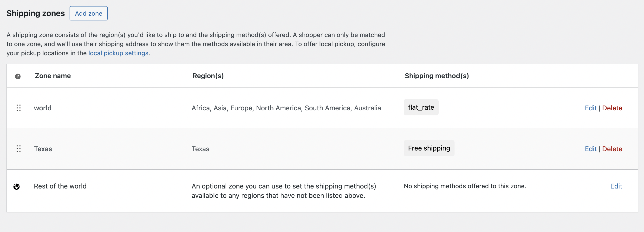Click the globe icon for Rest of the world
Image resolution: width=644 pixels, height=232 pixels.
click(17, 187)
